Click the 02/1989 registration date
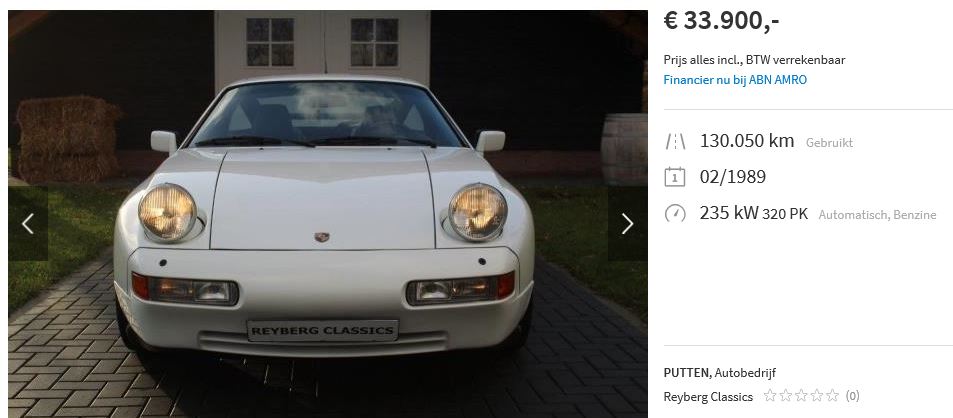This screenshot has width=953, height=418. (x=732, y=177)
